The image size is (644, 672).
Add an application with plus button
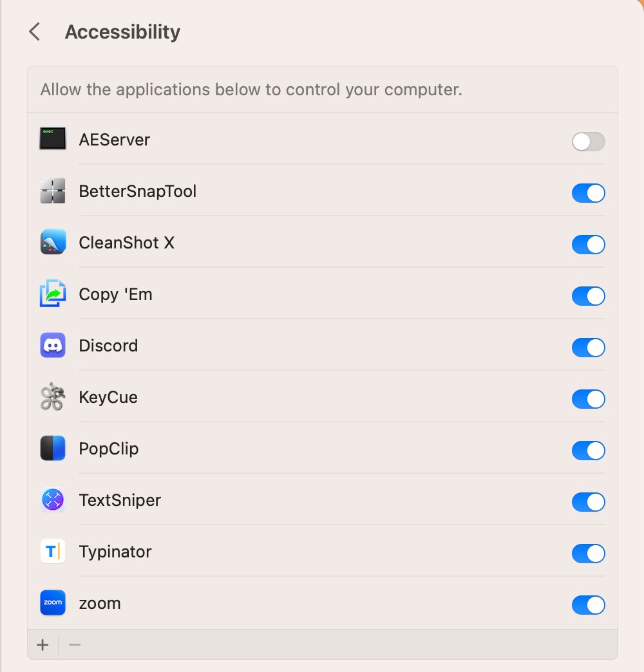tap(43, 645)
